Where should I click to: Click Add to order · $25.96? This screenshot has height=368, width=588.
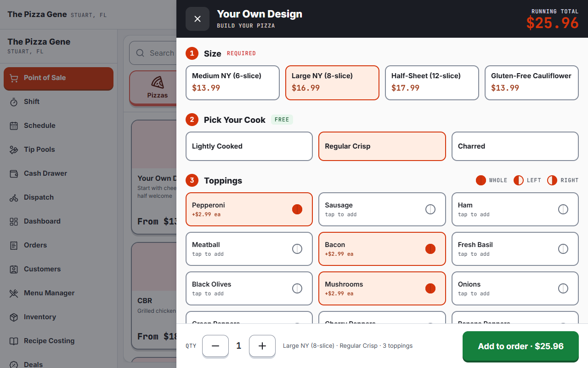click(520, 346)
